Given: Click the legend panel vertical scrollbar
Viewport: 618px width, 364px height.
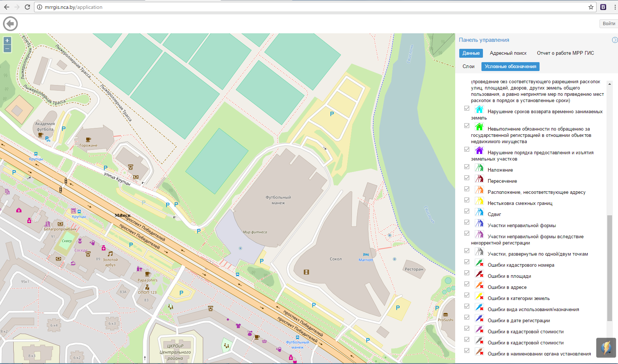Looking at the screenshot, I should pyautogui.click(x=609, y=268).
